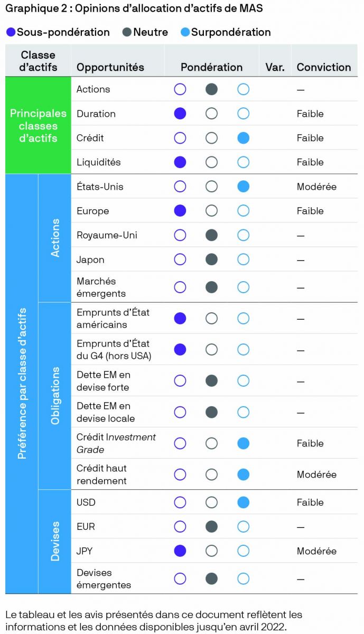The height and width of the screenshot is (634, 364).
Task: Click the vertical Obligations section label
Action: tap(55, 396)
